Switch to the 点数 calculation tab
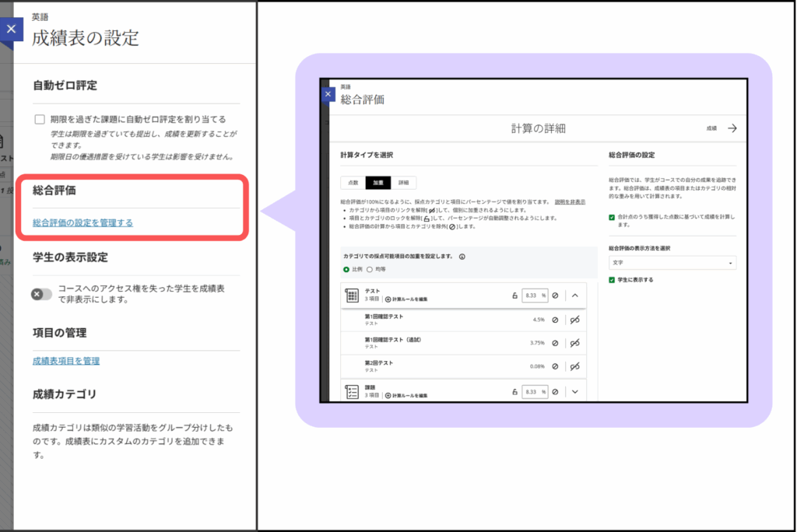This screenshot has height=532, width=797. pos(353,183)
